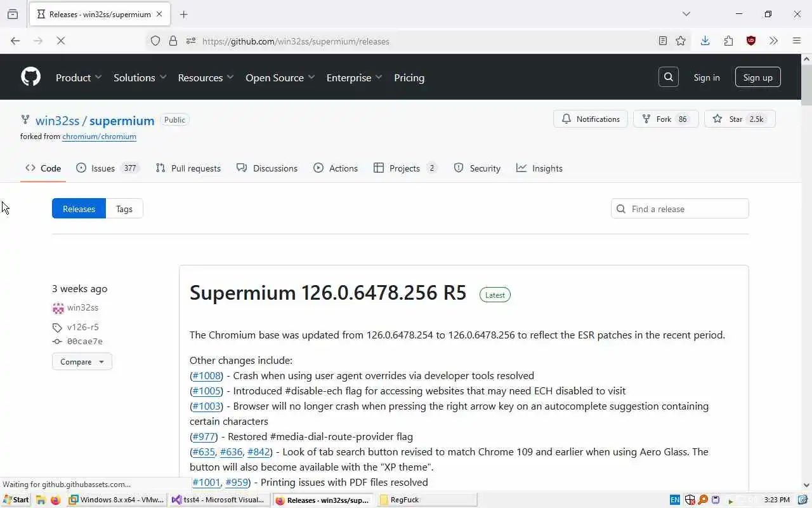
Task: Open Firefox hamburger application menu
Action: (797, 41)
